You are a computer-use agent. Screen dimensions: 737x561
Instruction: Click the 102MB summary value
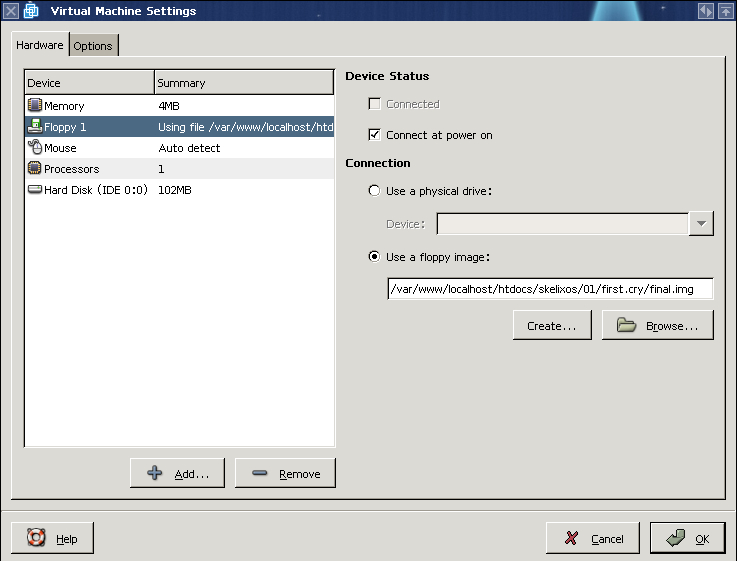pos(174,190)
